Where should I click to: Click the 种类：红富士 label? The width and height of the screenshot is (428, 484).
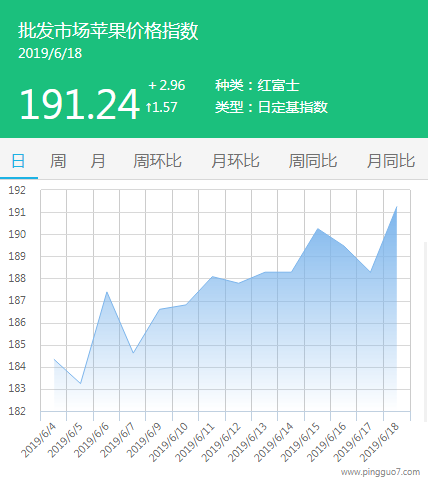[257, 85]
